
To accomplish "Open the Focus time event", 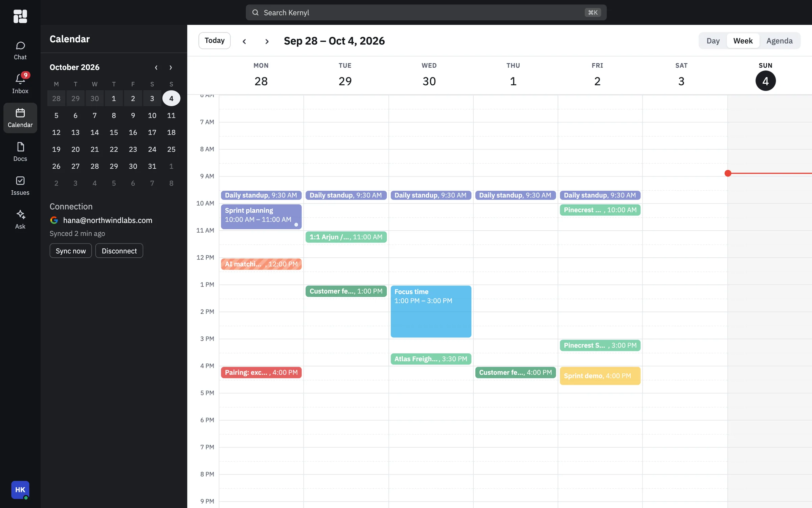I will pyautogui.click(x=431, y=312).
